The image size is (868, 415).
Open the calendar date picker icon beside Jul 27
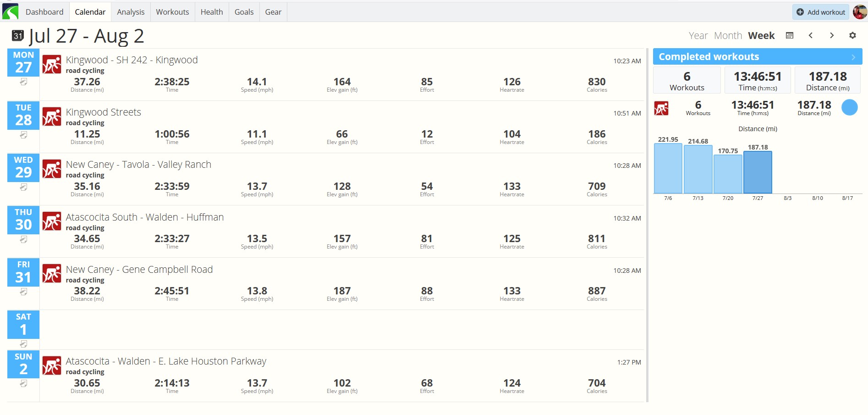pyautogui.click(x=18, y=36)
